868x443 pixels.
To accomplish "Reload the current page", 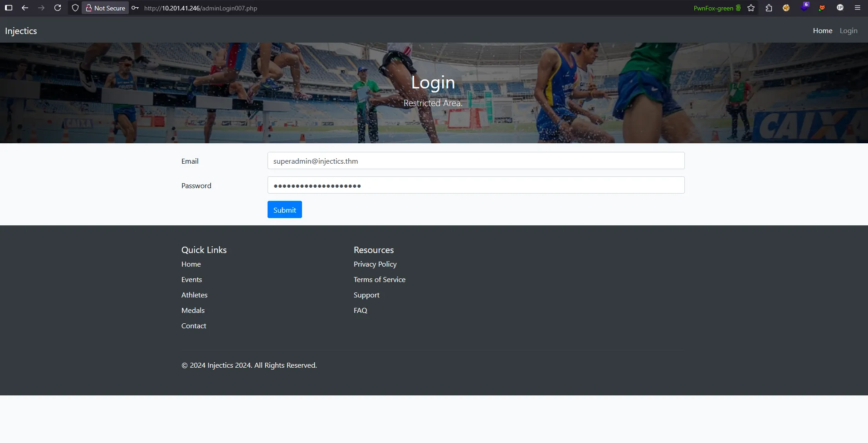I will [58, 8].
